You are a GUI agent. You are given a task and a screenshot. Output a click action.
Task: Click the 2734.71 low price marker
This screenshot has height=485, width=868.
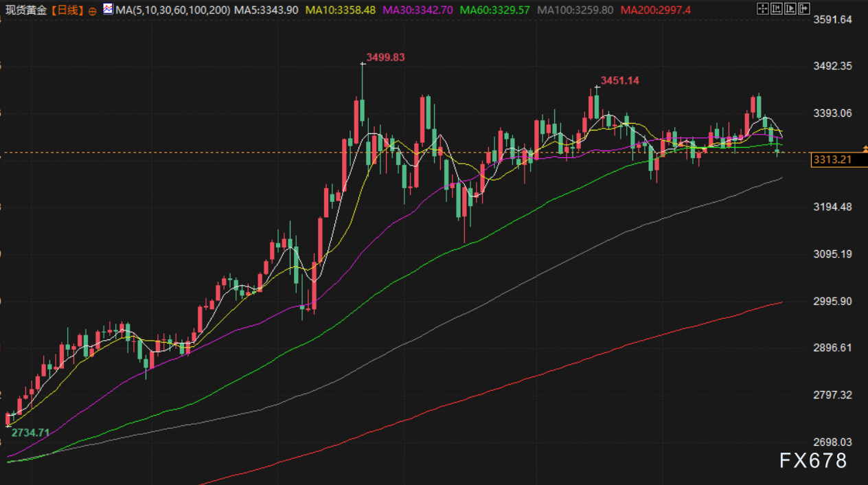coord(30,432)
